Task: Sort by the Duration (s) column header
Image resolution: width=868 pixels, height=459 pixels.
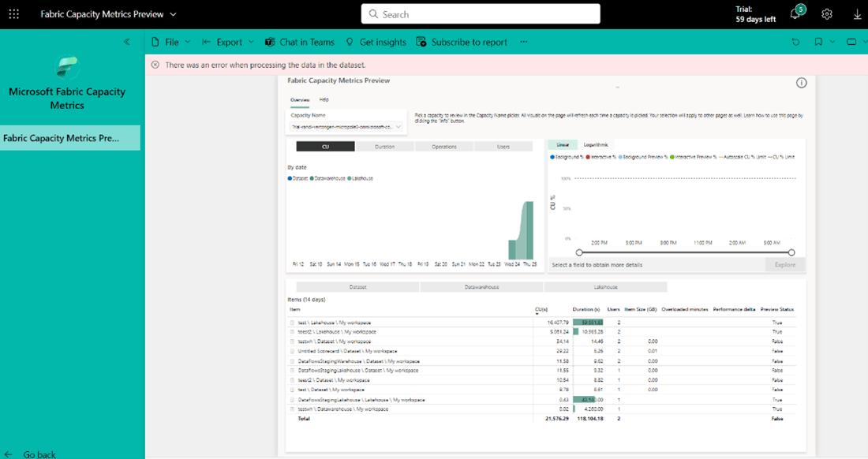Action: click(x=586, y=309)
